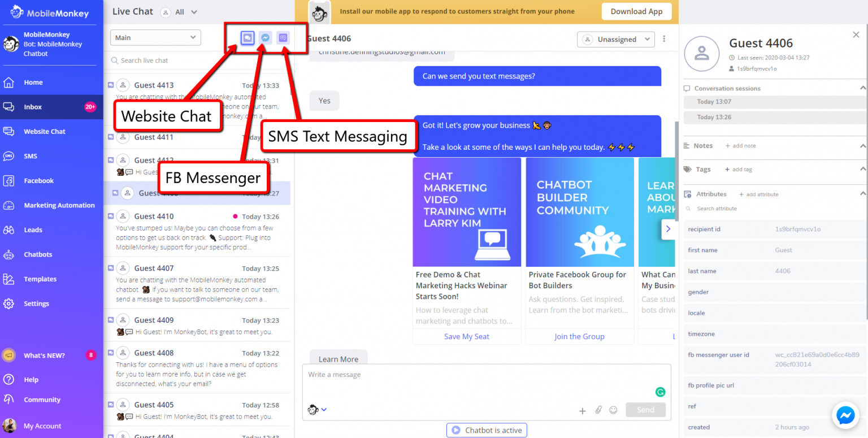The width and height of the screenshot is (868, 438).
Task: Click the paperclip attachment icon in composer
Action: click(598, 410)
